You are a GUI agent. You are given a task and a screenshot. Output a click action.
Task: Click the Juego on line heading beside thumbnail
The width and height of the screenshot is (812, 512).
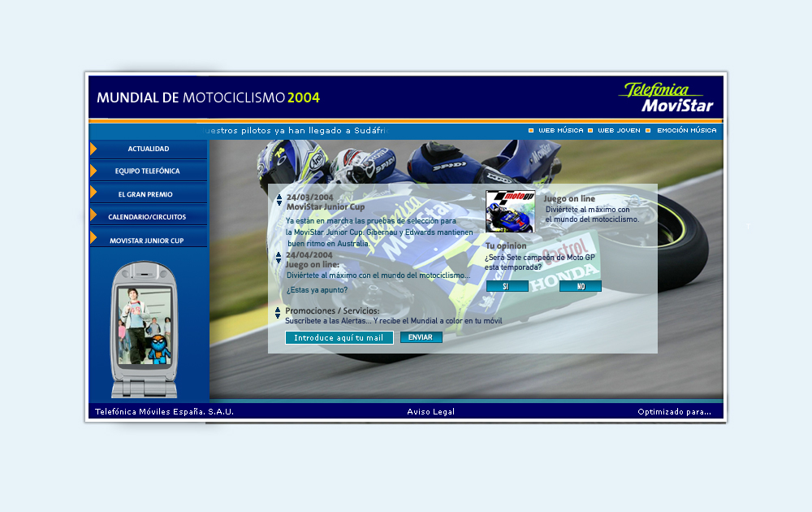click(569, 198)
